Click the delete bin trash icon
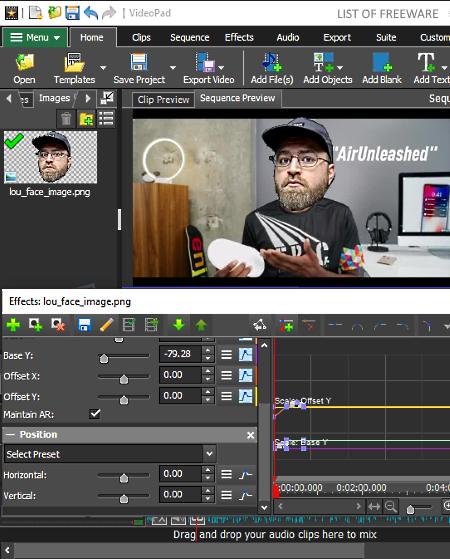 pos(66,119)
